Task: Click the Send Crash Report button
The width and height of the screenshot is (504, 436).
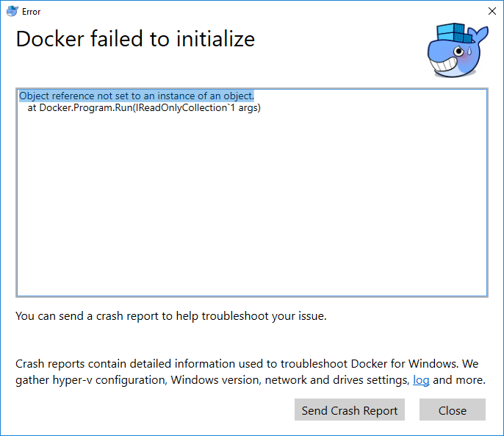Action: pos(350,410)
